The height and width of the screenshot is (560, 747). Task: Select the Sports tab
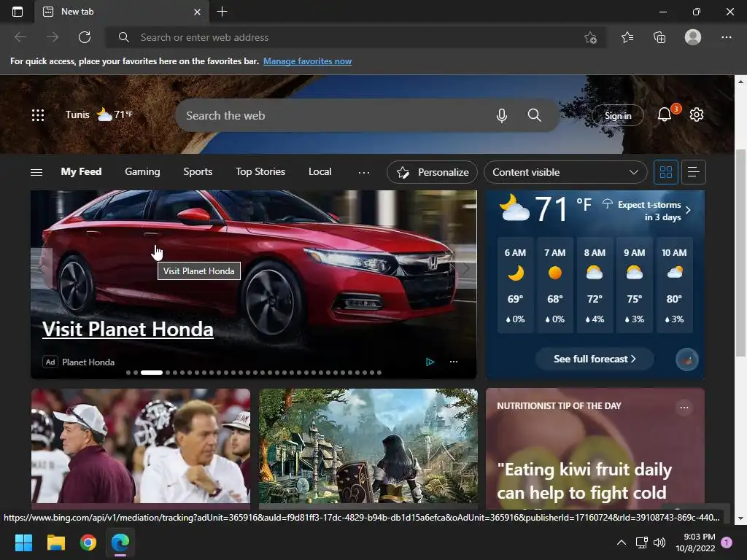[198, 172]
